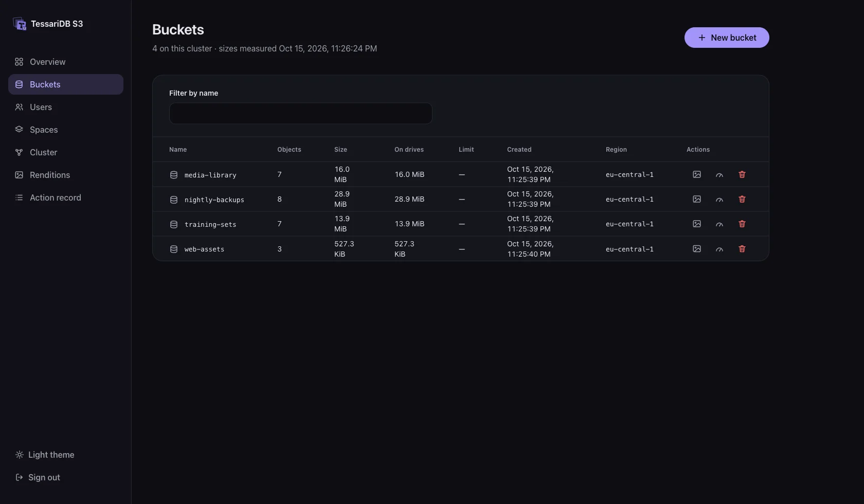The width and height of the screenshot is (864, 504).
Task: Open renditions image icon for web-assets
Action: [x=697, y=249]
